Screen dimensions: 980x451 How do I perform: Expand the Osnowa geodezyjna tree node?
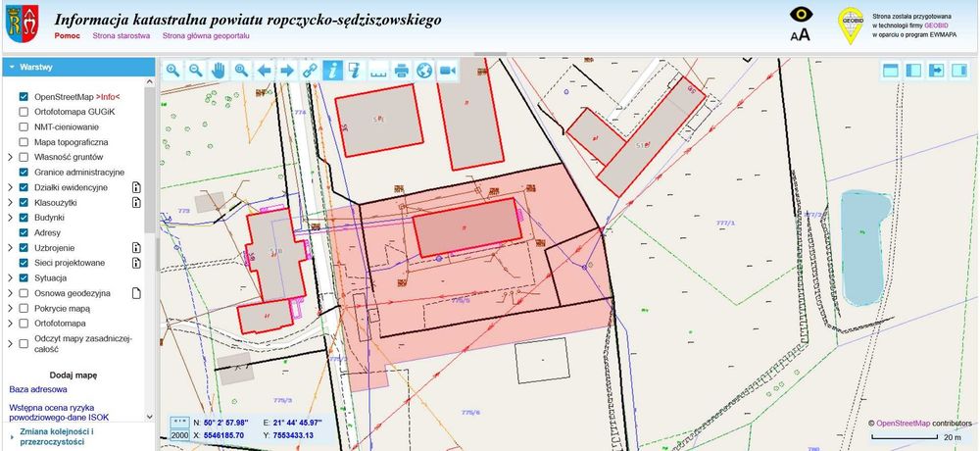(10, 293)
